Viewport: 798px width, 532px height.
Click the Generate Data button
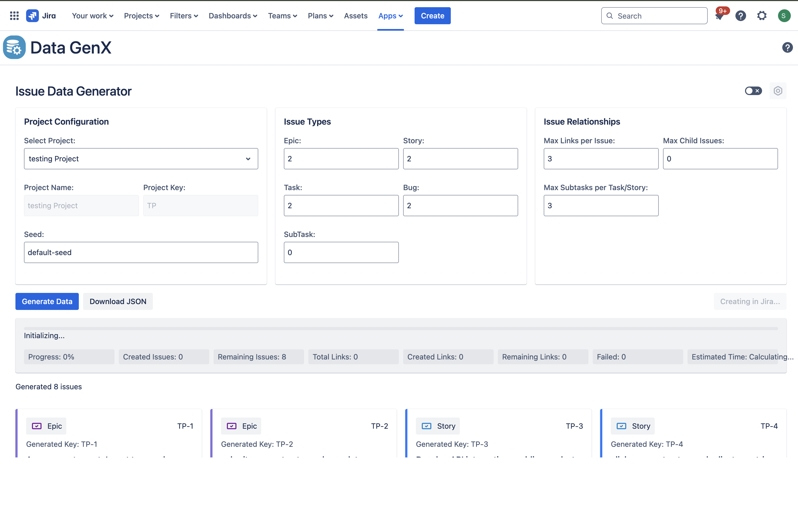(47, 301)
